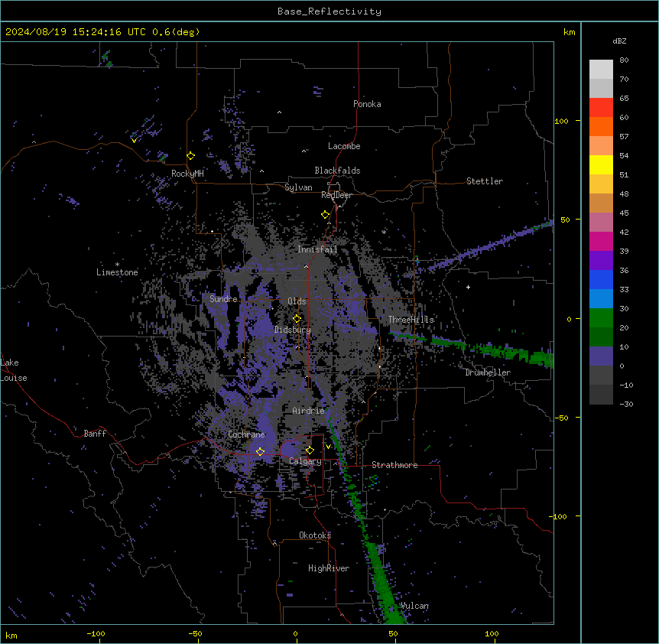Viewport: 659px width, 644px height.
Task: Click the Didsbury label
Action: click(293, 330)
